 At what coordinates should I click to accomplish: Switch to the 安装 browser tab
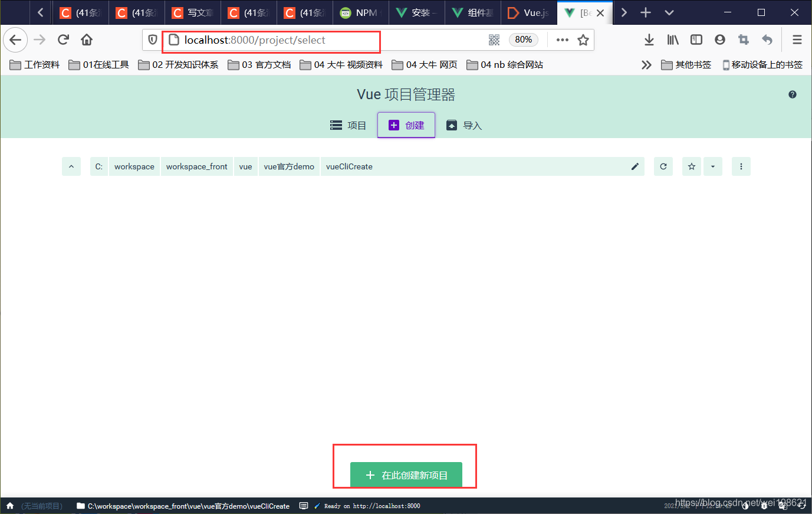417,12
